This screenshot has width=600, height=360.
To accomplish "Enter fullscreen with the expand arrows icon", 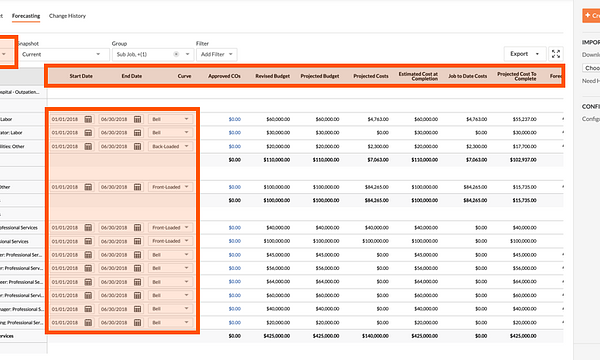I will point(556,54).
